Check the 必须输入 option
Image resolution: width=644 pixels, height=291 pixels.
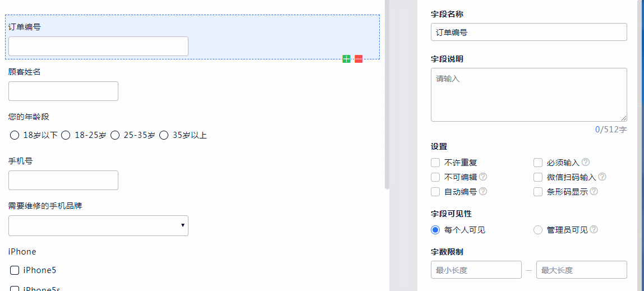538,163
